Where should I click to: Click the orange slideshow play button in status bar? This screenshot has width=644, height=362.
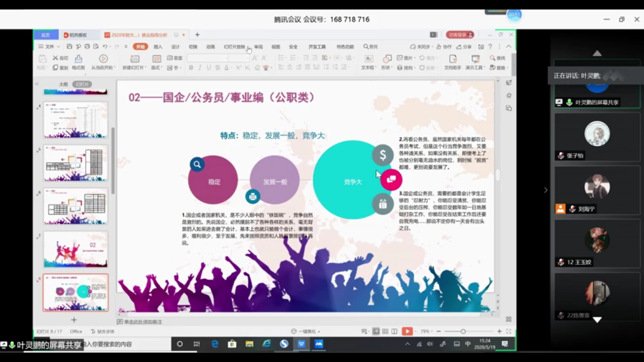tap(407, 331)
